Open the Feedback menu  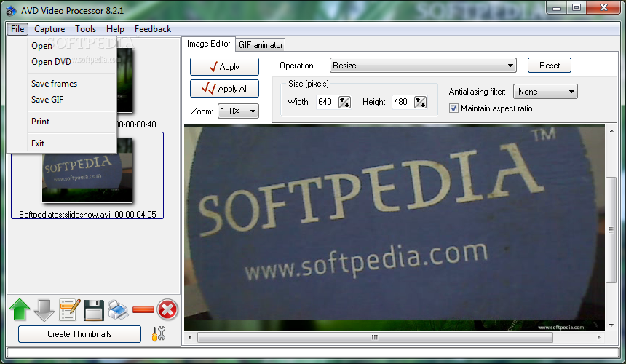point(153,28)
